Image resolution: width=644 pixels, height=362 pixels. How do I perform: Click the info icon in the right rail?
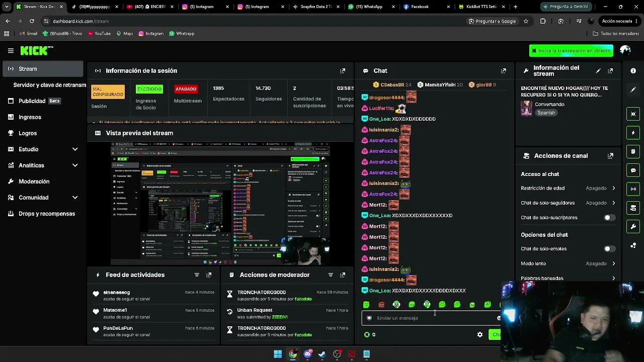[x=633, y=71]
